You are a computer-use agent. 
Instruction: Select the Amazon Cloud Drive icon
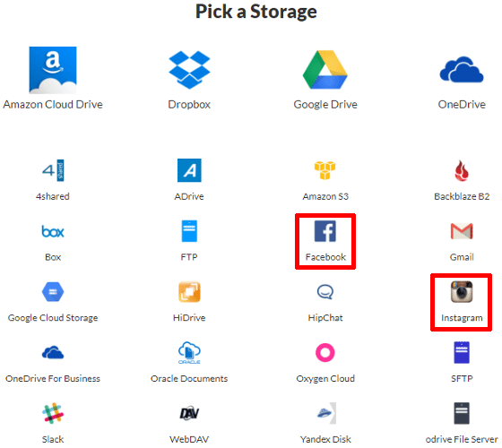pyautogui.click(x=53, y=70)
